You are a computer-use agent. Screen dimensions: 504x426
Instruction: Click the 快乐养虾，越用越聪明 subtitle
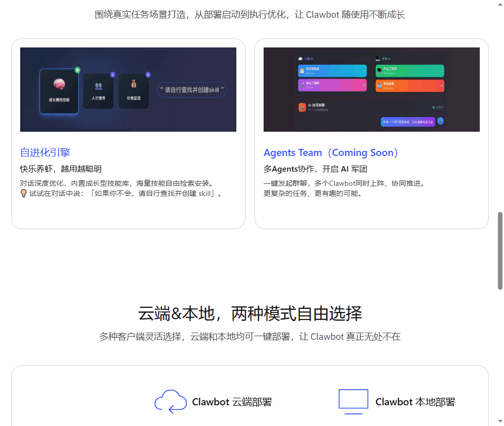point(61,169)
